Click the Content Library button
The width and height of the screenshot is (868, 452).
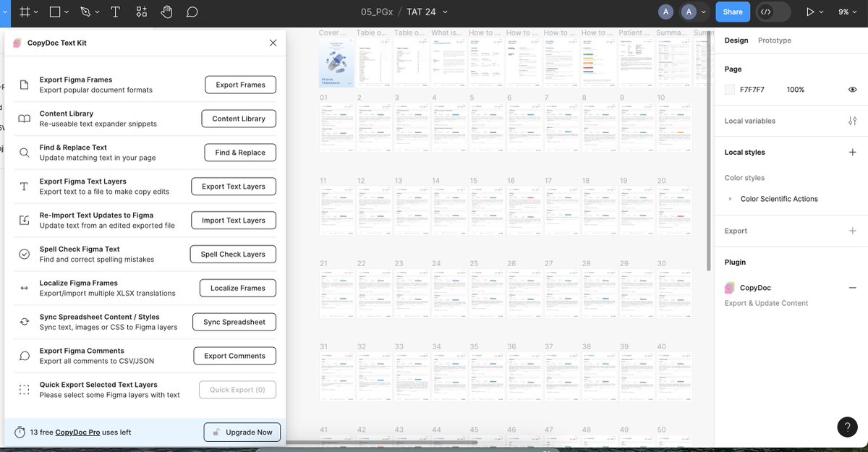point(239,119)
